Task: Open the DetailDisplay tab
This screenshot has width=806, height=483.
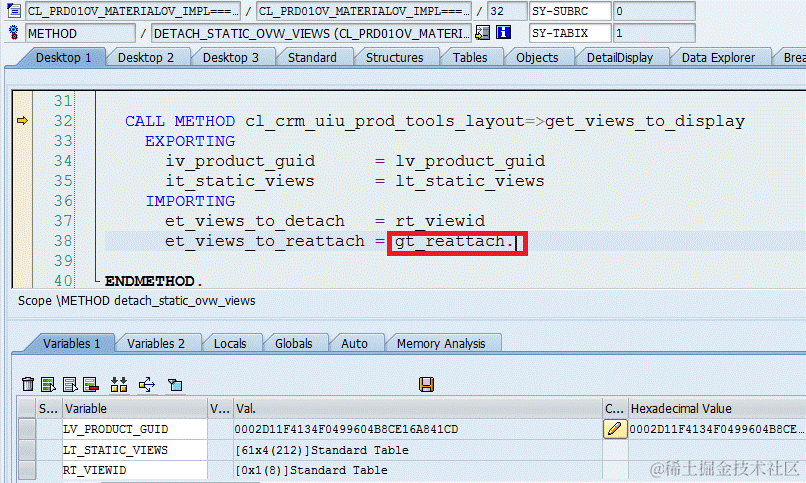Action: pyautogui.click(x=619, y=58)
